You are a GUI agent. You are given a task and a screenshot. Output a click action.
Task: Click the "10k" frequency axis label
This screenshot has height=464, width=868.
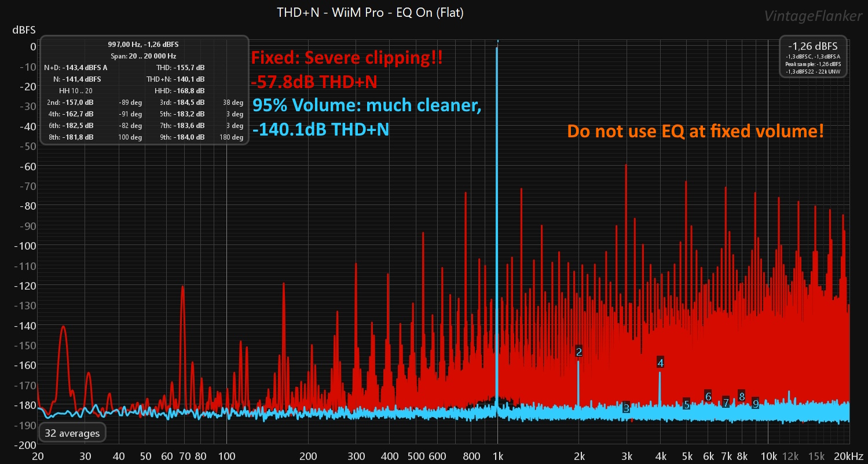pyautogui.click(x=768, y=455)
